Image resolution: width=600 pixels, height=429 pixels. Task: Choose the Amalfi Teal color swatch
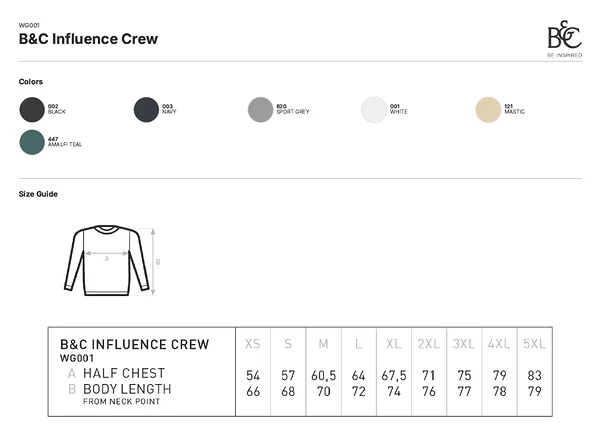click(x=32, y=142)
